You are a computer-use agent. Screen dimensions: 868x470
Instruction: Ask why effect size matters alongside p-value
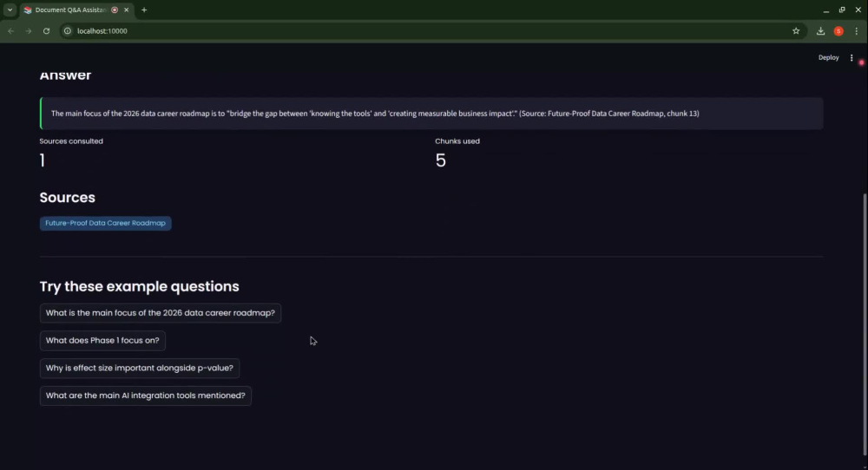tap(140, 368)
